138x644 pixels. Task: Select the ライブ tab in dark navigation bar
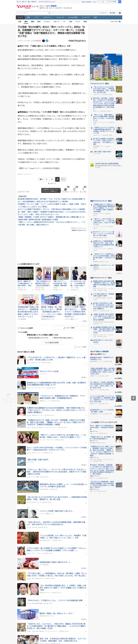[x=37, y=17]
